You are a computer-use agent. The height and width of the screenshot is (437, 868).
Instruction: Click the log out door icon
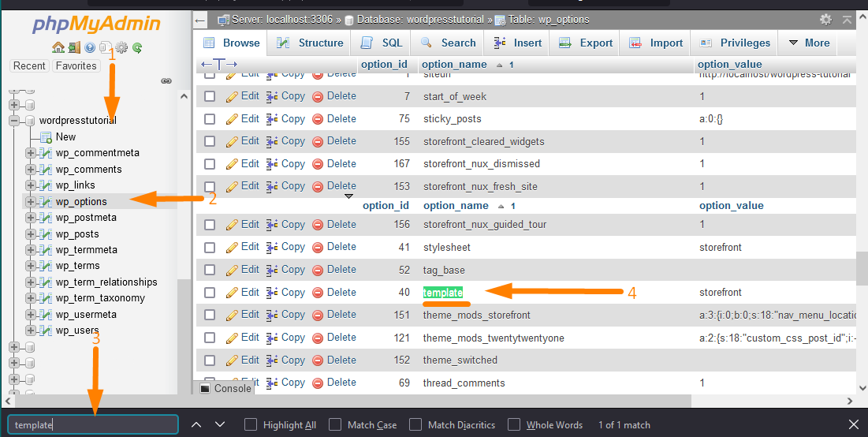[x=74, y=47]
